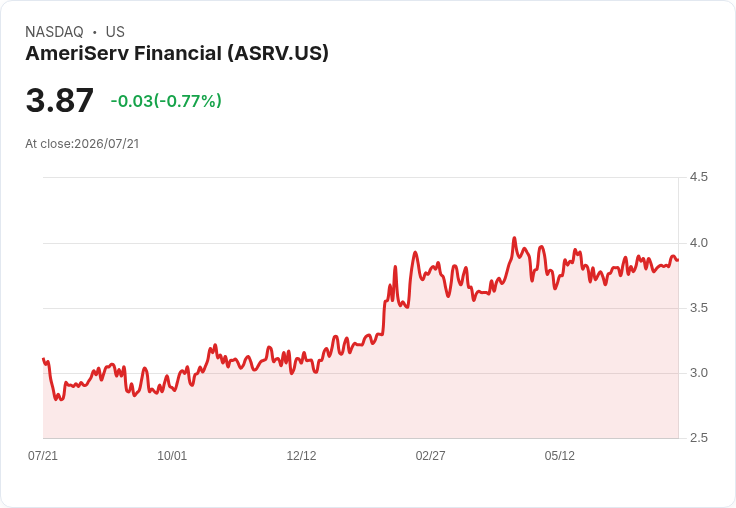Click the 3.5 price axis label
736x508 pixels.
[698, 308]
